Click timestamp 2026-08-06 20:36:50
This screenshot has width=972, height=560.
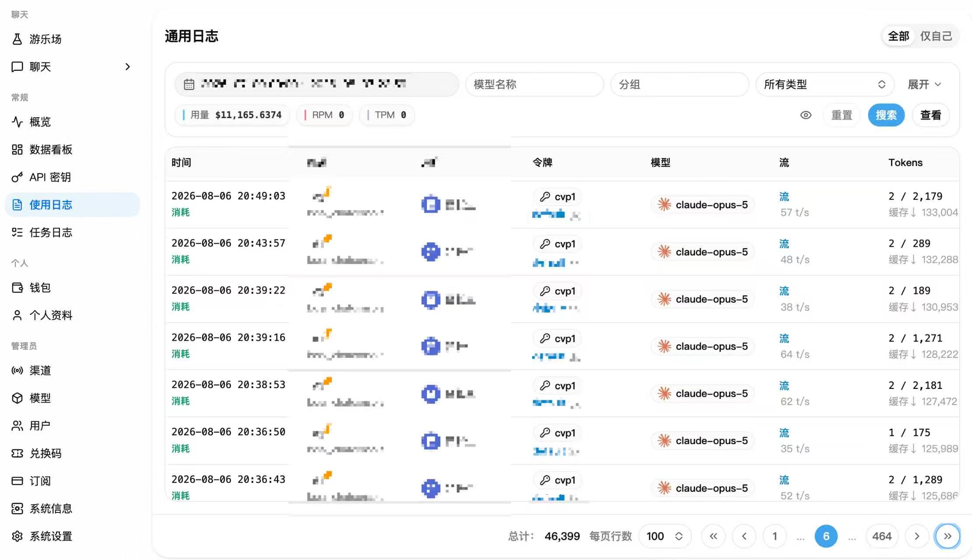[228, 432]
